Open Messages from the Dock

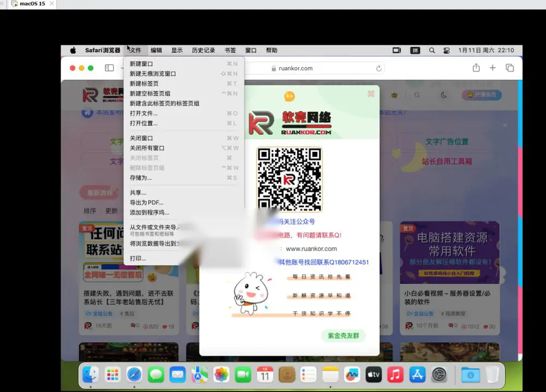[156, 375]
